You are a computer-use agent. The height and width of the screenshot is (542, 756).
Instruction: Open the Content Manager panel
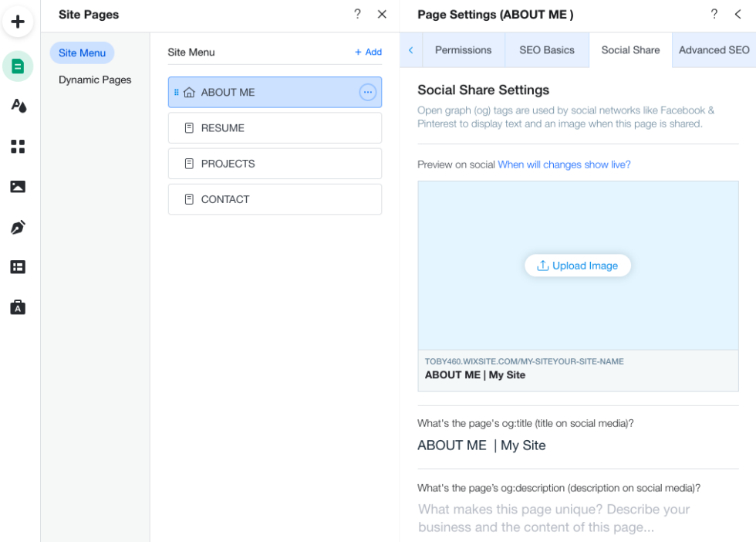pyautogui.click(x=18, y=266)
